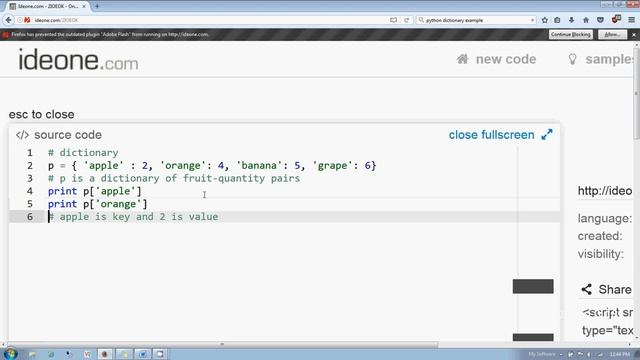
Task: Click the vertical page scrollbar
Action: (x=637, y=94)
